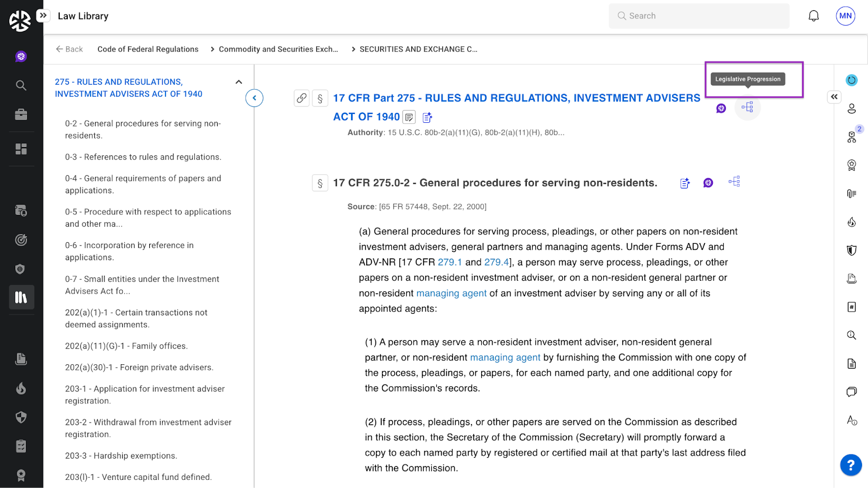This screenshot has width=868, height=488.
Task: Open the comments icon in right rail
Action: point(851,392)
